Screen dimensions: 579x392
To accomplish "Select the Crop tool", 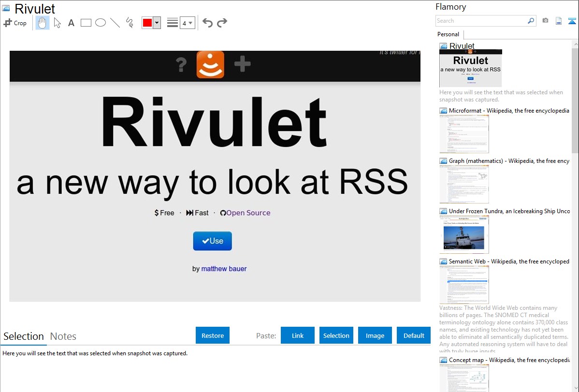I will click(x=15, y=23).
